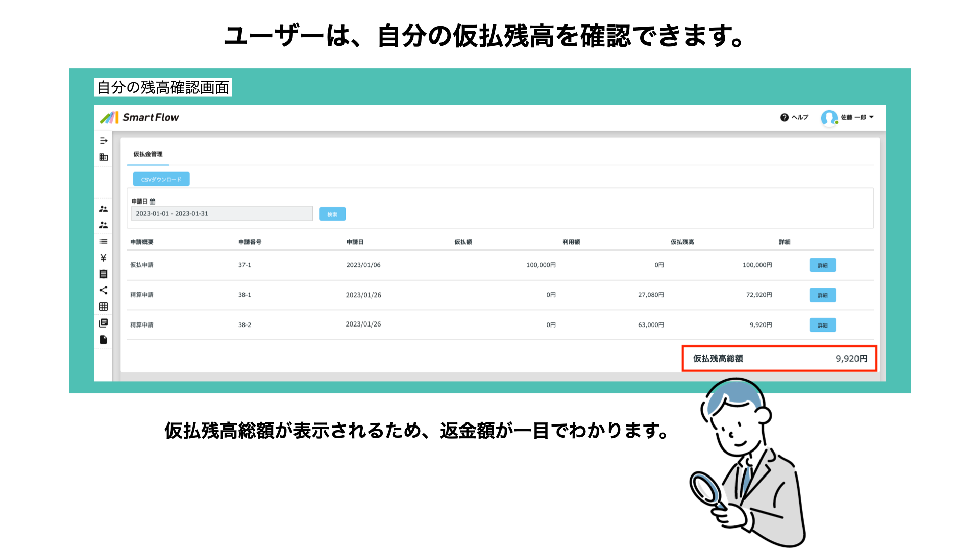Click the SmartFlow logo
This screenshot has width=980, height=551.
point(140,118)
